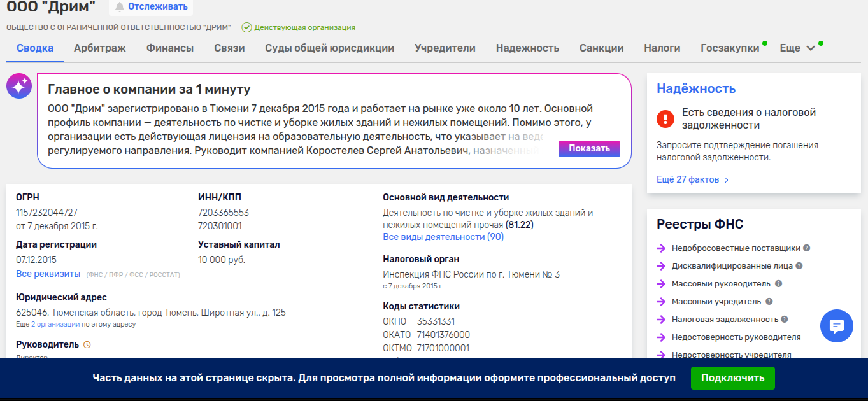Open Массовый учредитель registry entry

(717, 302)
